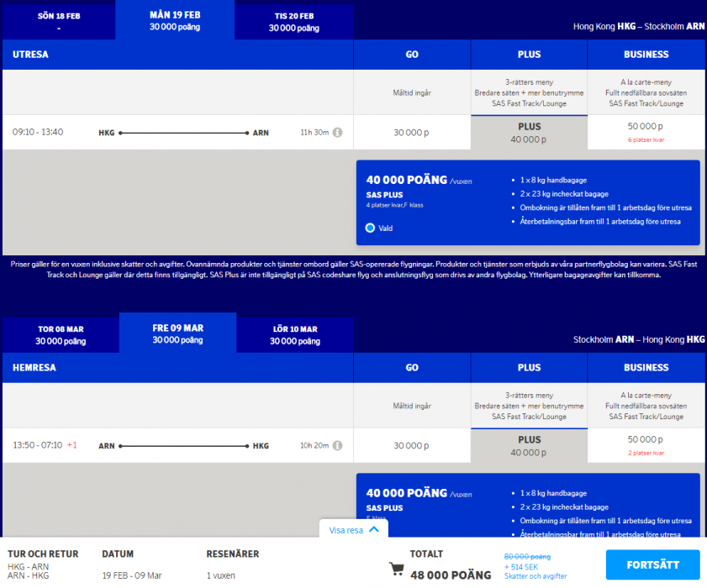The width and height of the screenshot is (707, 588).
Task: Select the FRE 09 MAR return date tab
Action: (177, 334)
